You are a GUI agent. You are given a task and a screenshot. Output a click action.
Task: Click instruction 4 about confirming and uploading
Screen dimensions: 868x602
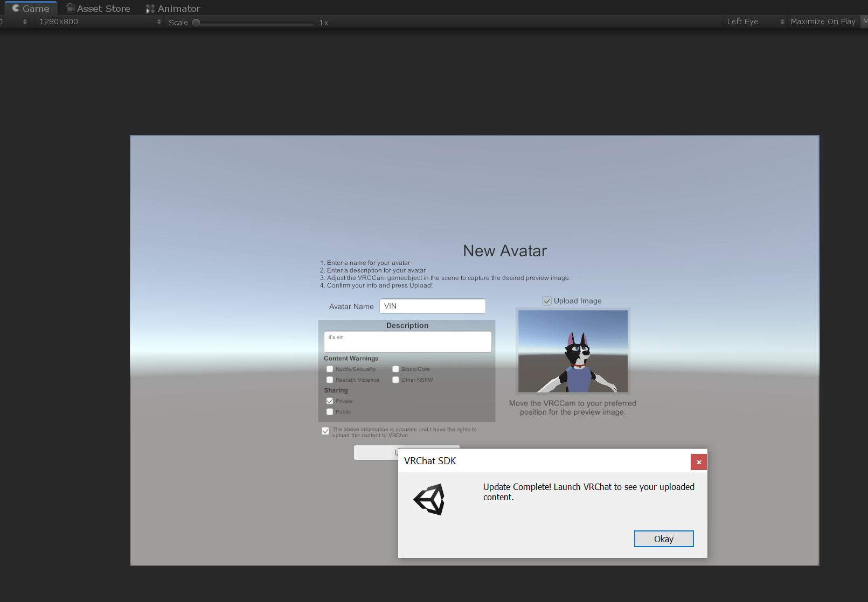coord(377,285)
